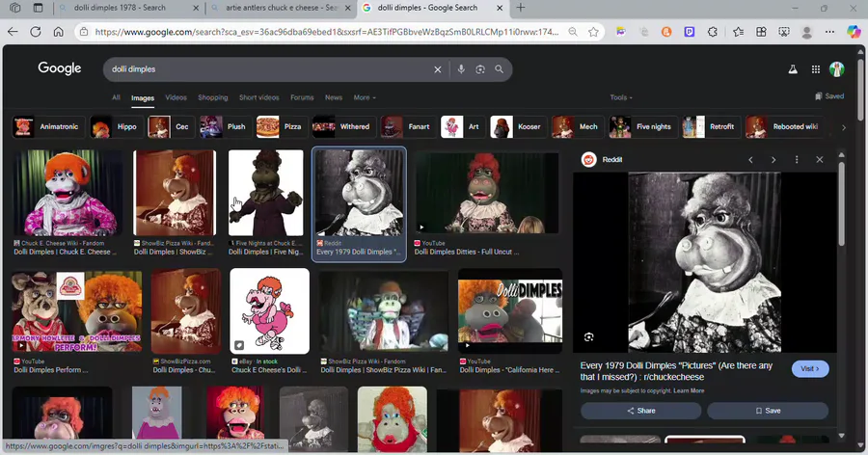Image resolution: width=868 pixels, height=455 pixels.
Task: Open preview panel more options dots
Action: (x=797, y=159)
